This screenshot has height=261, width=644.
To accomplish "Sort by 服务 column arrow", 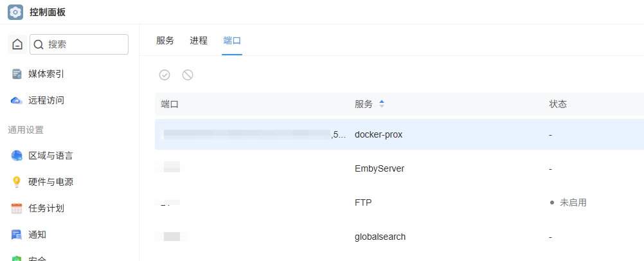I will click(382, 104).
